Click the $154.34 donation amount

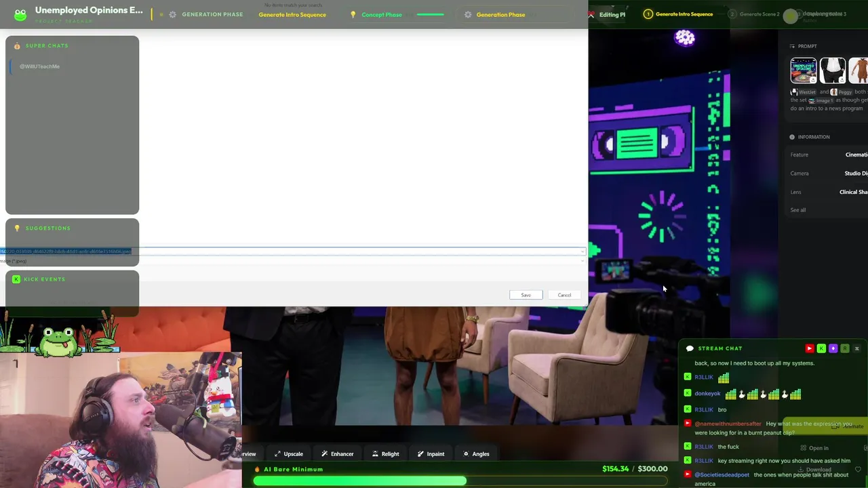615,469
